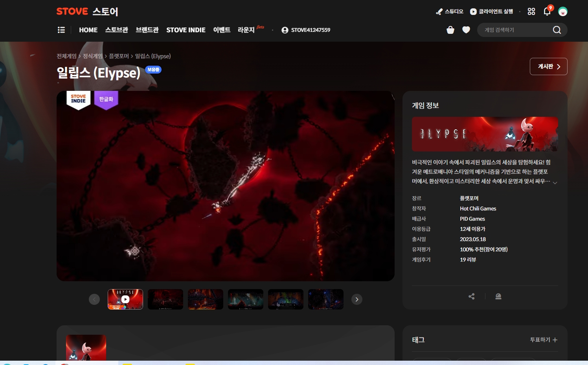Select the second screenshot thumbnail

(x=165, y=299)
